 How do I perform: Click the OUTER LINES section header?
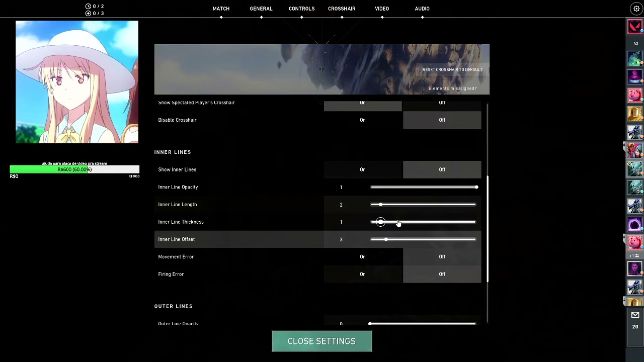(x=174, y=306)
